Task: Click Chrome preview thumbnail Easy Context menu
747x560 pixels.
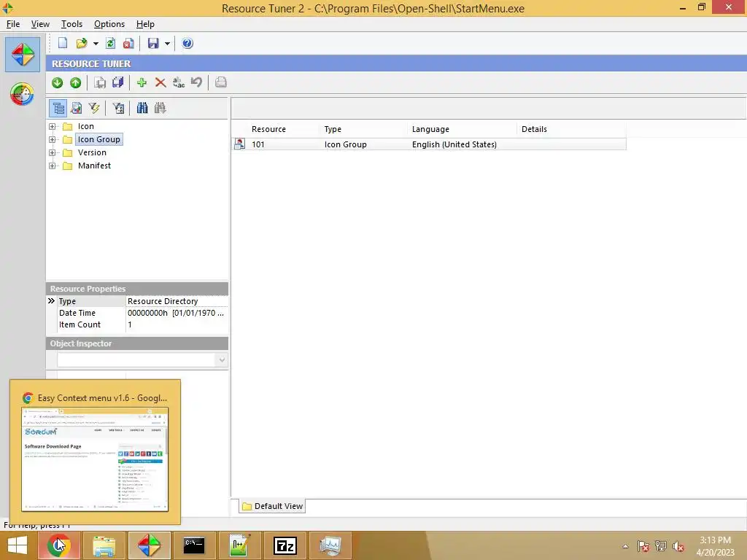Action: (x=95, y=459)
